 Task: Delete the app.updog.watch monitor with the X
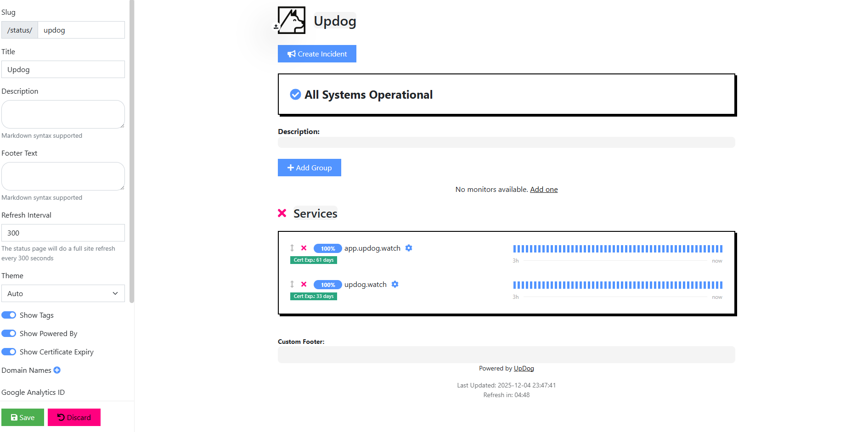[304, 248]
